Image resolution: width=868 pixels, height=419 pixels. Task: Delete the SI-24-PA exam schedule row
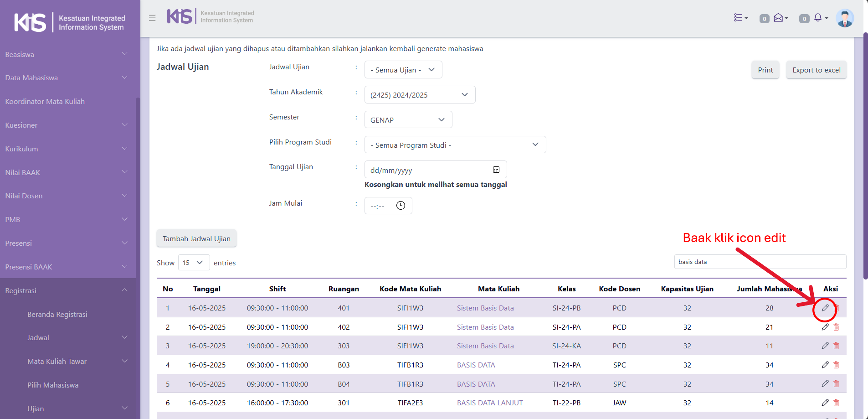click(836, 327)
